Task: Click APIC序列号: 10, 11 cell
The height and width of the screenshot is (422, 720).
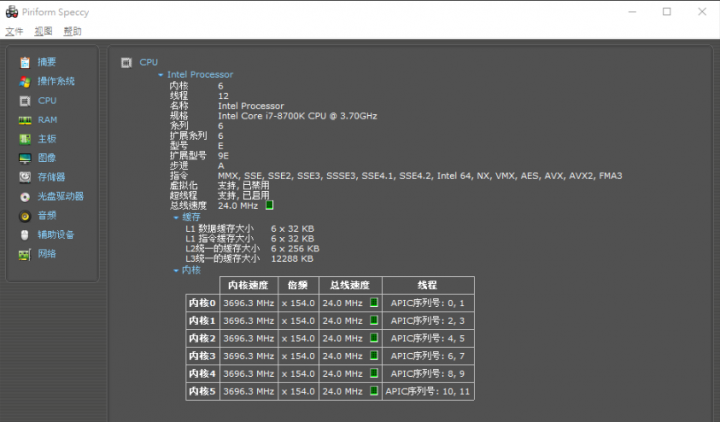Action: coord(428,391)
